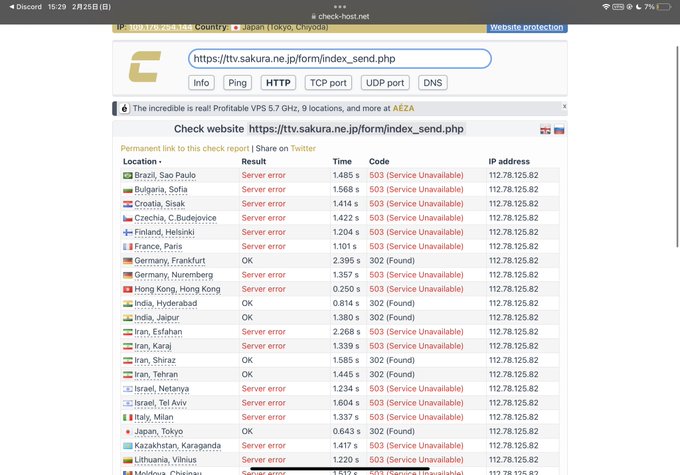
Task: Select the DNS check button
Action: click(x=433, y=83)
